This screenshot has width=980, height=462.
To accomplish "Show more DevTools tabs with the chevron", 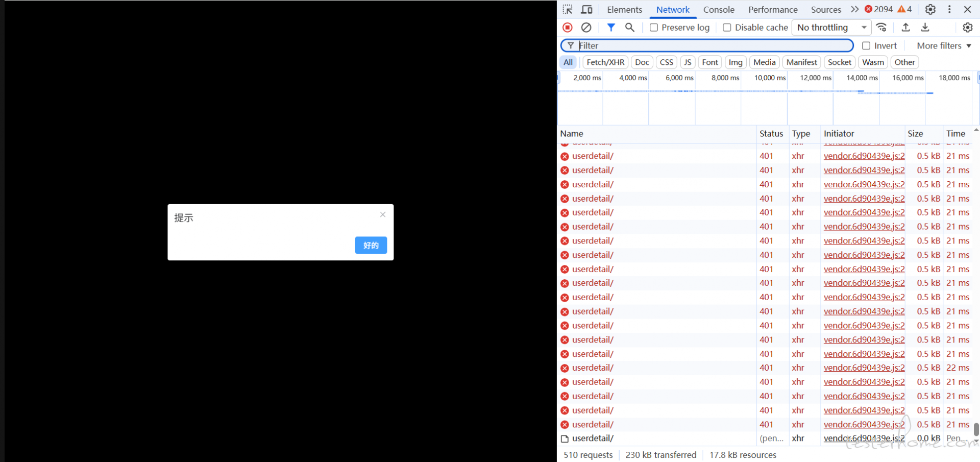I will pos(854,10).
